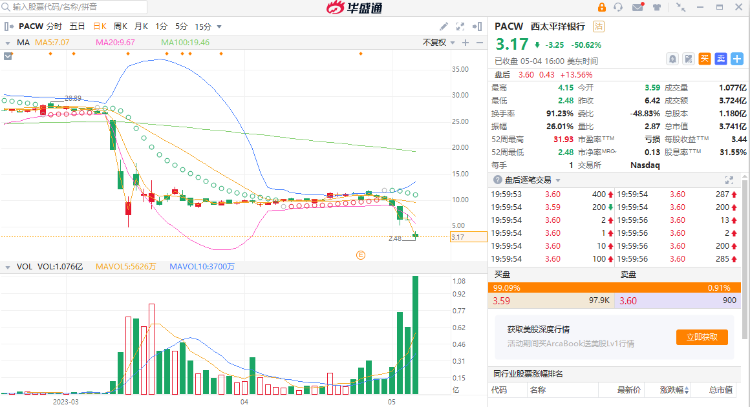750x407 pixels.
Task: Click the MA20:9.67 indicator label
Action: point(115,43)
